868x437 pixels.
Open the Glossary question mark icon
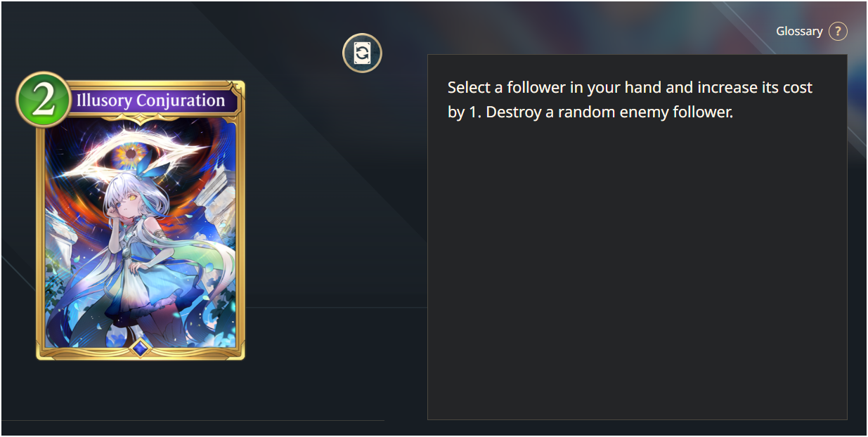point(838,32)
